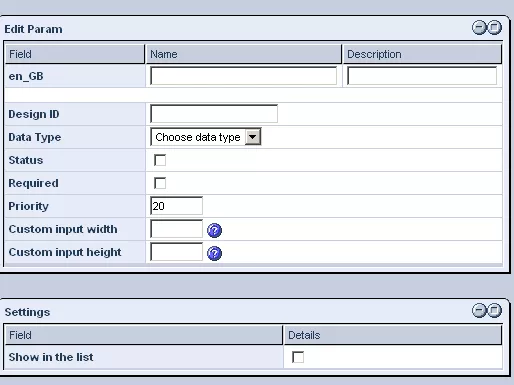This screenshot has height=385, width=514.
Task: Open help for Custom input height
Action: (x=214, y=253)
